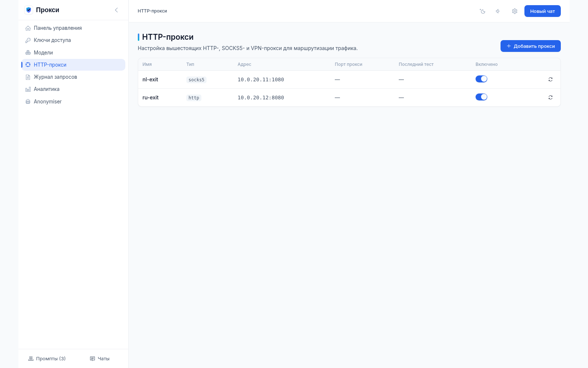Open Журнал запросов menu item
The image size is (588, 368).
73,77
